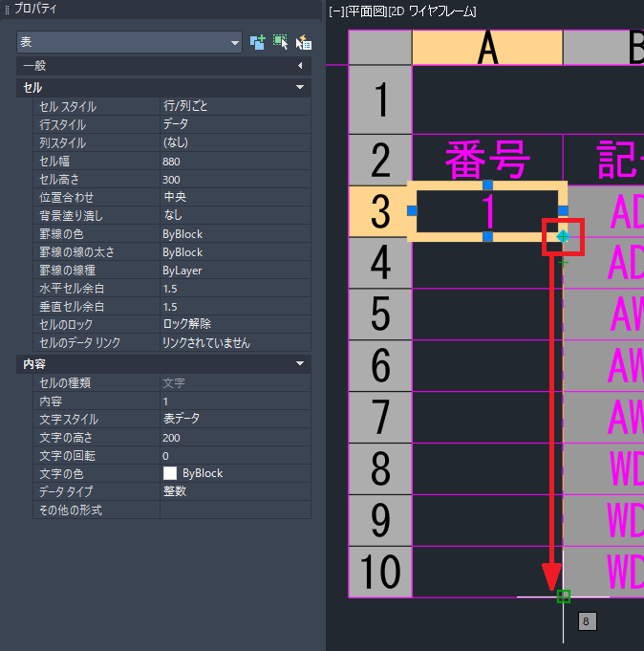Collapse the 内容 section
This screenshot has height=651, width=644.
coord(301,364)
